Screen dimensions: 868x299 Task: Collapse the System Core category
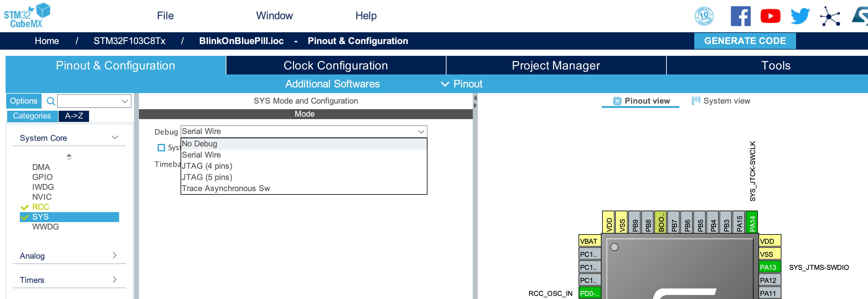[x=114, y=138]
